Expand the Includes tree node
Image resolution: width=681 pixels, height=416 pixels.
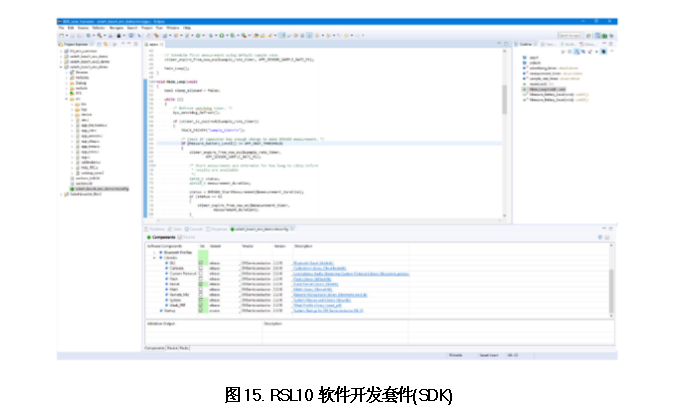pyautogui.click(x=66, y=78)
